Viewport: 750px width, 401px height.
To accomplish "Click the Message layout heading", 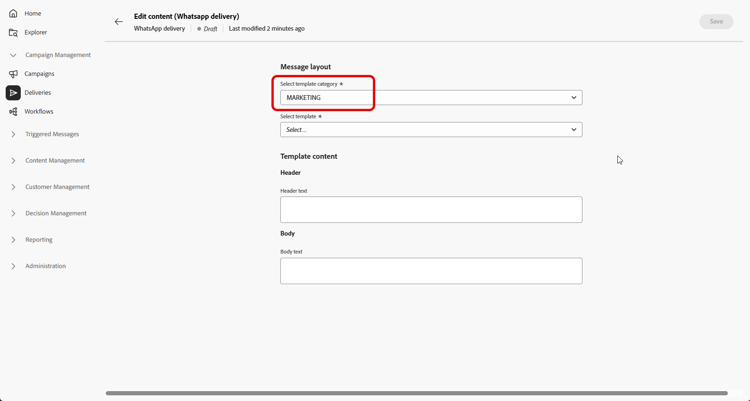I will (306, 67).
